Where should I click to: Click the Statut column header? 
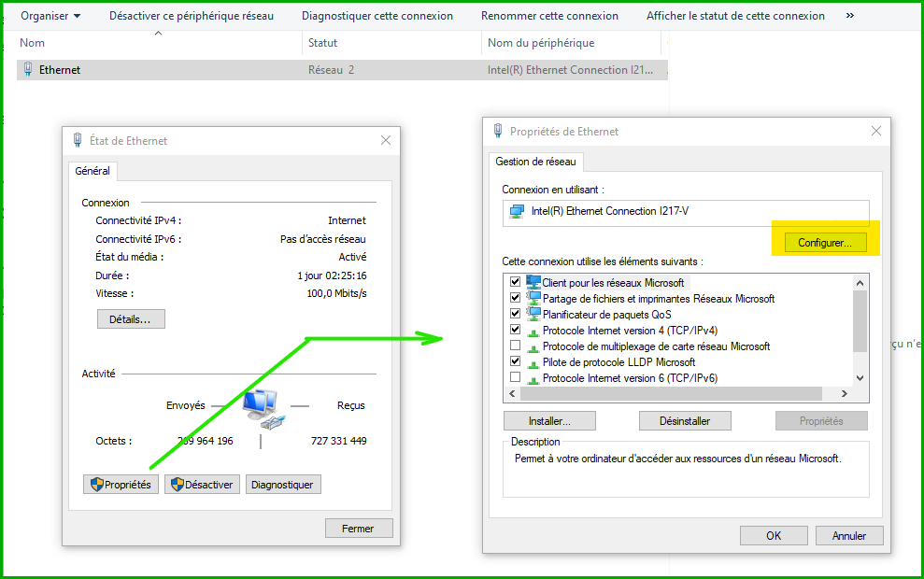click(323, 43)
